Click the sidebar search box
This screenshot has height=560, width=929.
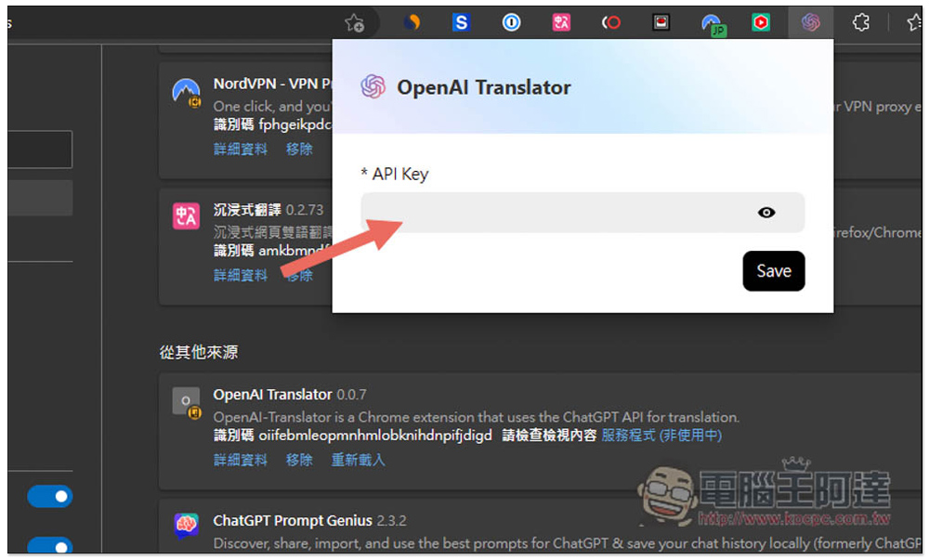pyautogui.click(x=40, y=150)
